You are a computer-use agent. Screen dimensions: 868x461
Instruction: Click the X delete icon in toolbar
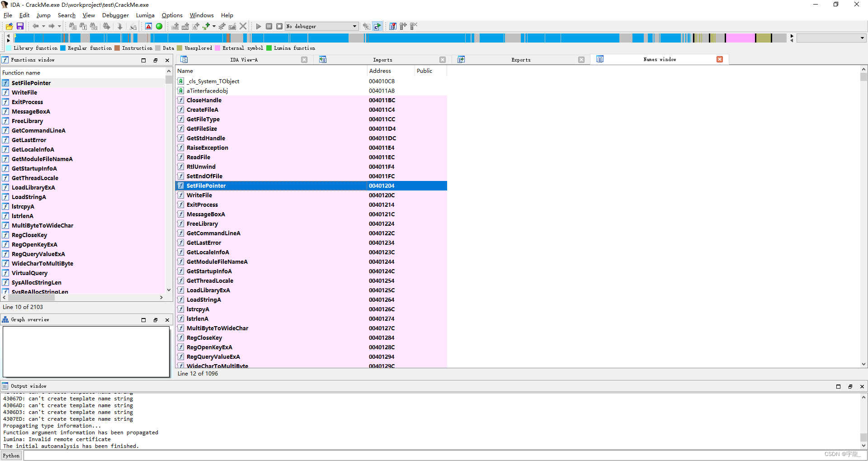coord(243,26)
